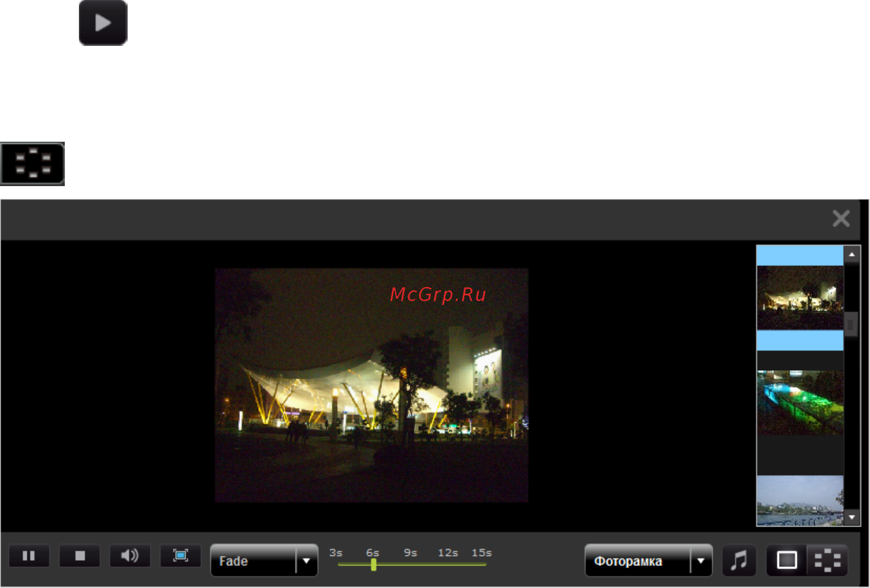Close the slideshow player window
Viewport: 870px width, 588px height.
[x=841, y=219]
